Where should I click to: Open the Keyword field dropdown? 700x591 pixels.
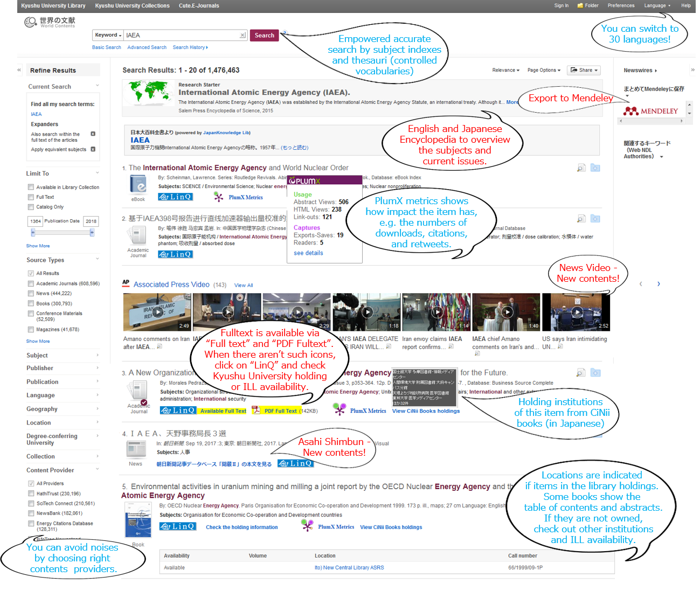(x=108, y=35)
